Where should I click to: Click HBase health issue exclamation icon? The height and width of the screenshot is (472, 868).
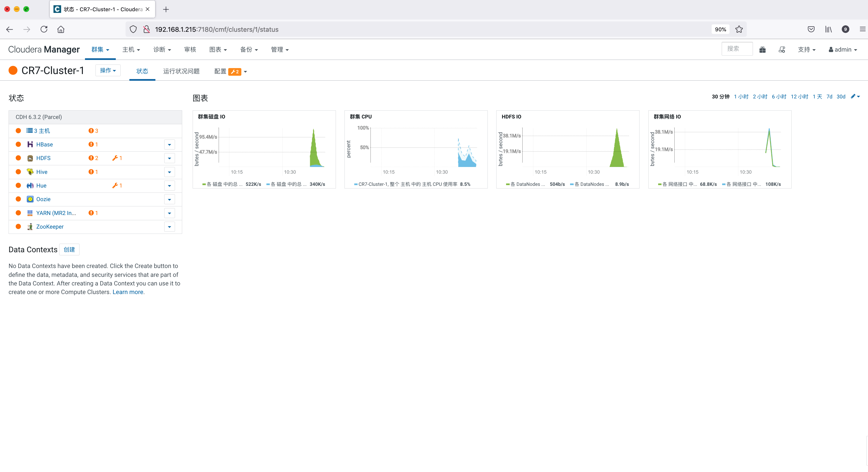click(91, 144)
